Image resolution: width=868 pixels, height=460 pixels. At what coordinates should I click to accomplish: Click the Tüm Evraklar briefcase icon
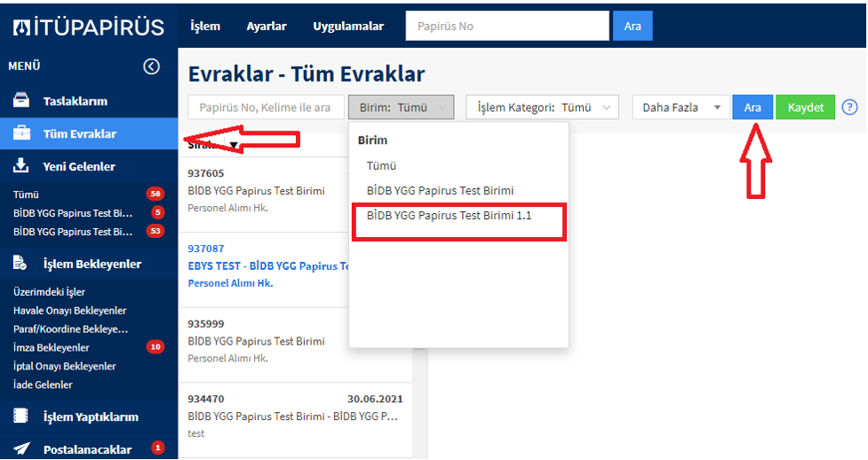coord(21,133)
